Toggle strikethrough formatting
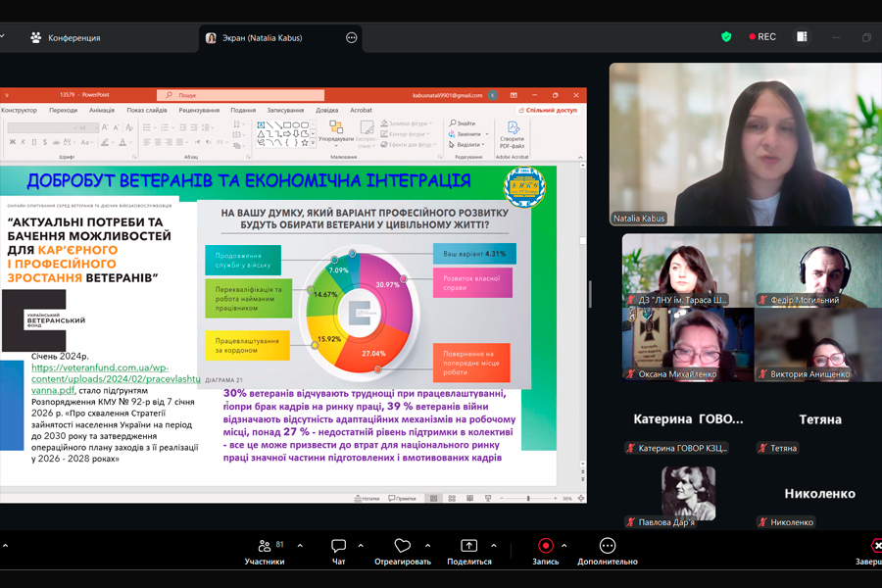 56,142
